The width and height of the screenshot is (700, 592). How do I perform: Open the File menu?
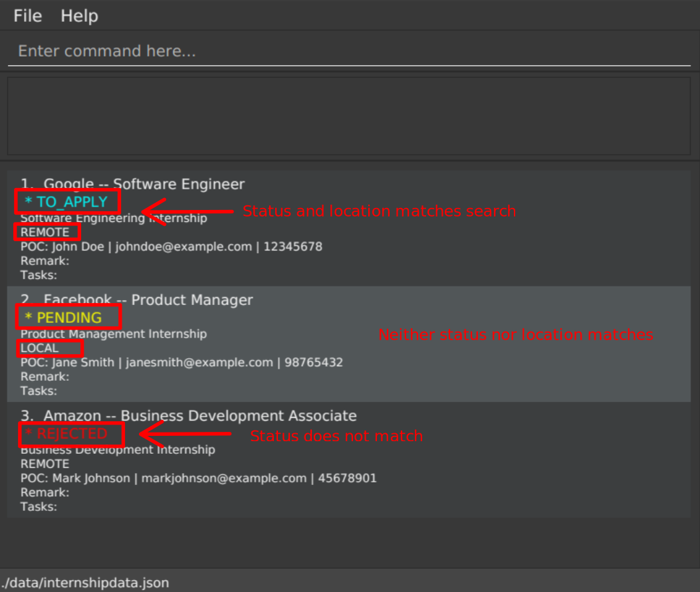click(27, 15)
